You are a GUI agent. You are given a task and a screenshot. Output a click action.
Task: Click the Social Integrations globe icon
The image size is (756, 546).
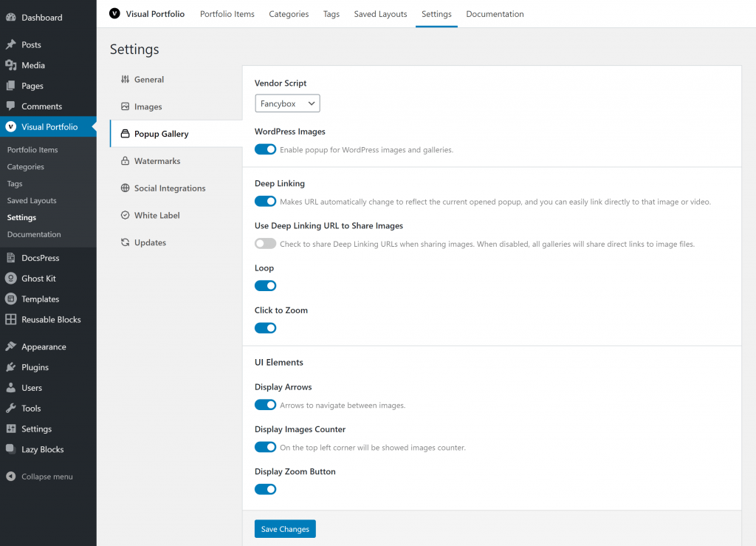click(126, 188)
